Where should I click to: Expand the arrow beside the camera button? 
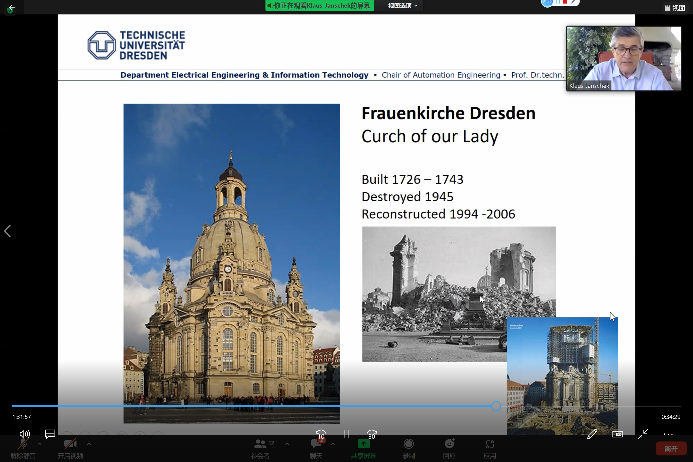pos(89,444)
